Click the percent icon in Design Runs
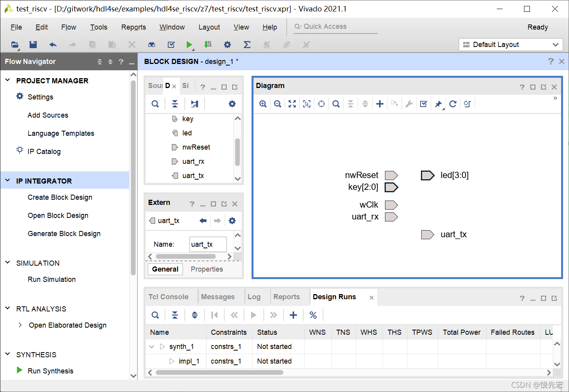569x392 pixels. click(313, 315)
